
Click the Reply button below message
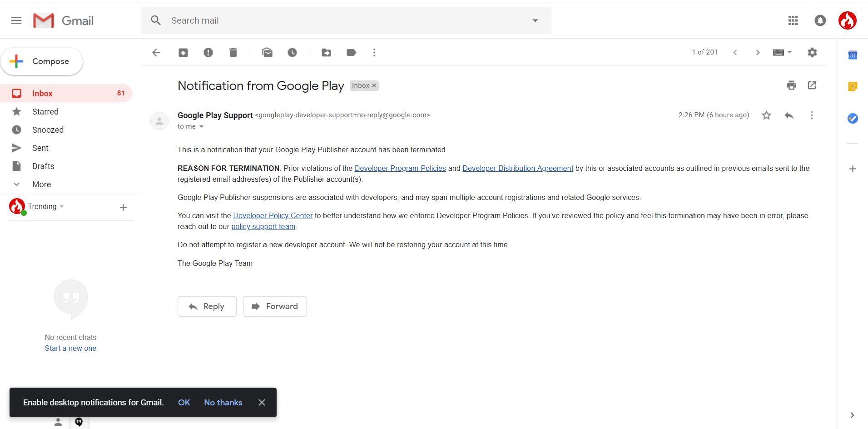tap(207, 306)
